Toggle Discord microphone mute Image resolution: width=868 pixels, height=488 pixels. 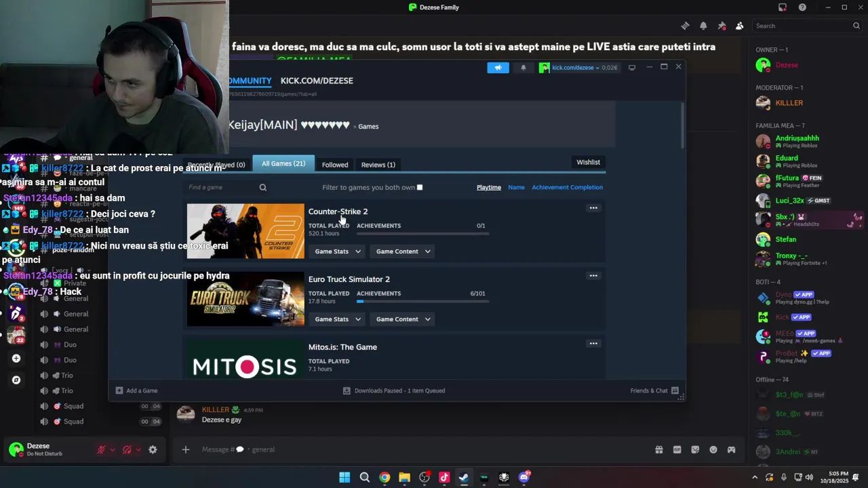point(101,449)
